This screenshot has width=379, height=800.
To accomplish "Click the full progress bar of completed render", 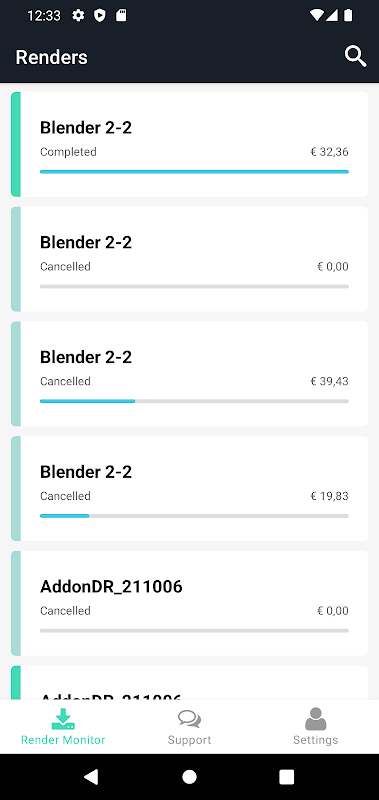I will (x=194, y=172).
